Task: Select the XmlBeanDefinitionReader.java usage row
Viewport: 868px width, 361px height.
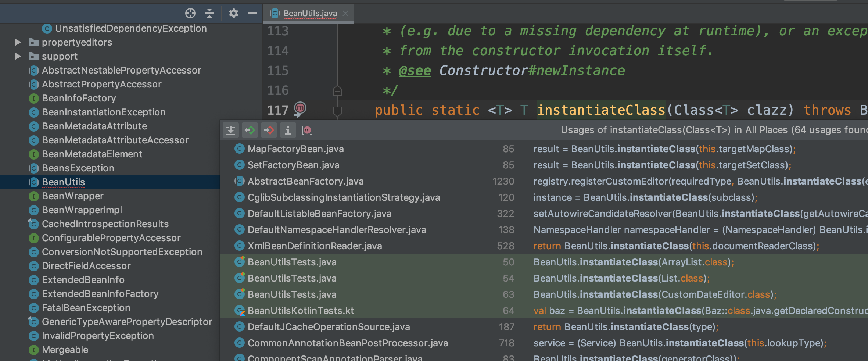Action: tap(315, 246)
